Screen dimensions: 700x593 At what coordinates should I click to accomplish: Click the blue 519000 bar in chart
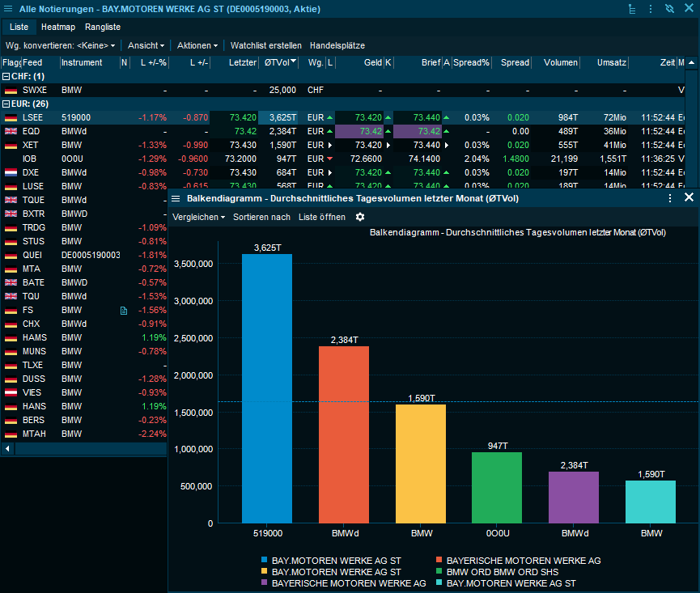[267, 388]
